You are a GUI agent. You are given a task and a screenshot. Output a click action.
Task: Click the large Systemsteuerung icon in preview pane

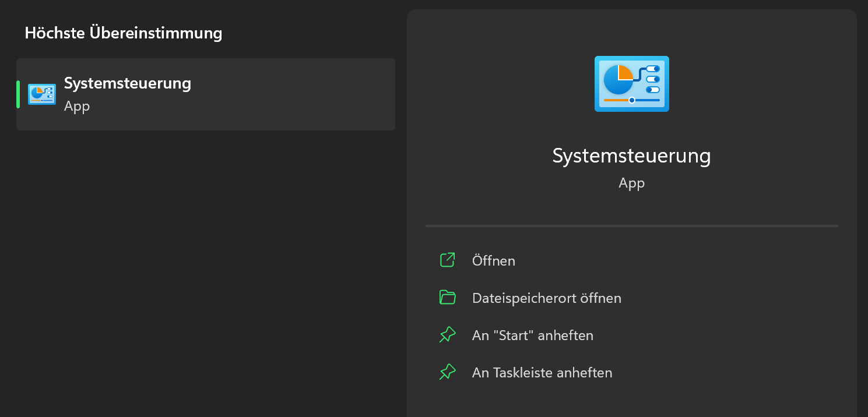pos(631,84)
